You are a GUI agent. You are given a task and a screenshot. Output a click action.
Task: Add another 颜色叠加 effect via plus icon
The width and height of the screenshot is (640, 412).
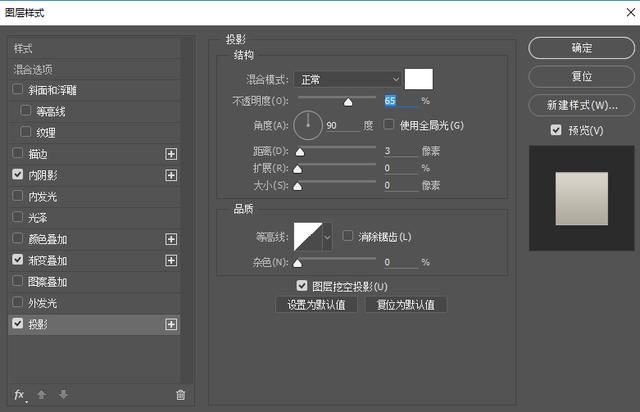pos(171,239)
